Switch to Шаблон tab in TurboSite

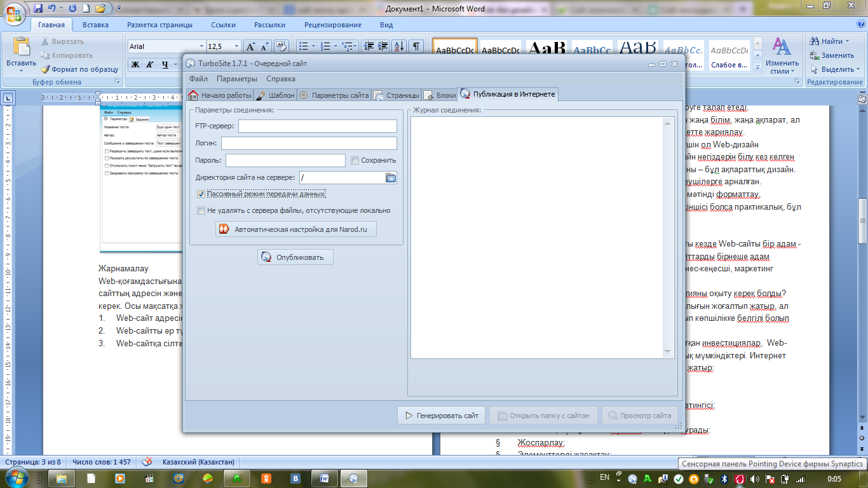point(275,95)
